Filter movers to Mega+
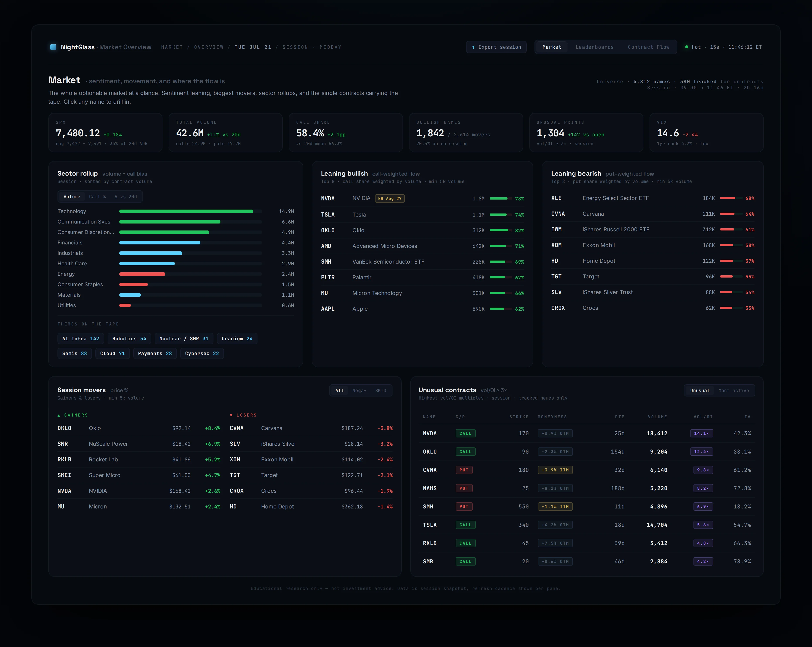The width and height of the screenshot is (812, 647). tap(359, 391)
